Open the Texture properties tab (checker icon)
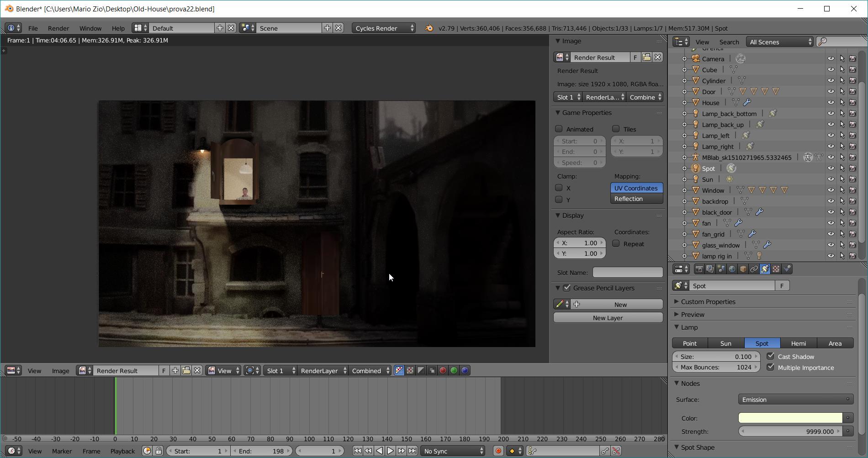868x458 pixels. [776, 269]
